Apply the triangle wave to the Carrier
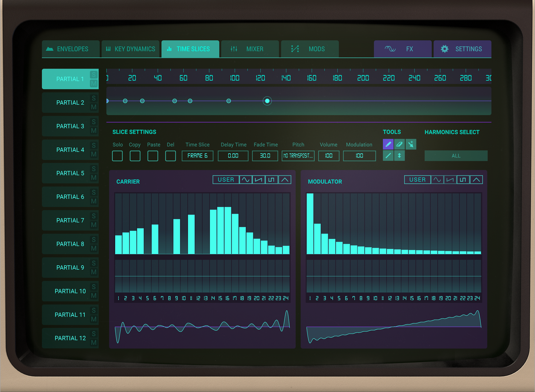 [x=284, y=179]
